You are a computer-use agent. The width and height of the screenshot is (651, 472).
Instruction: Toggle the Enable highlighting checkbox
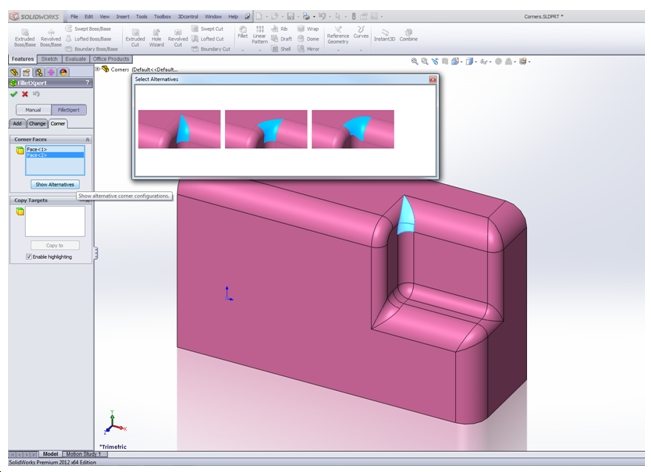click(29, 257)
